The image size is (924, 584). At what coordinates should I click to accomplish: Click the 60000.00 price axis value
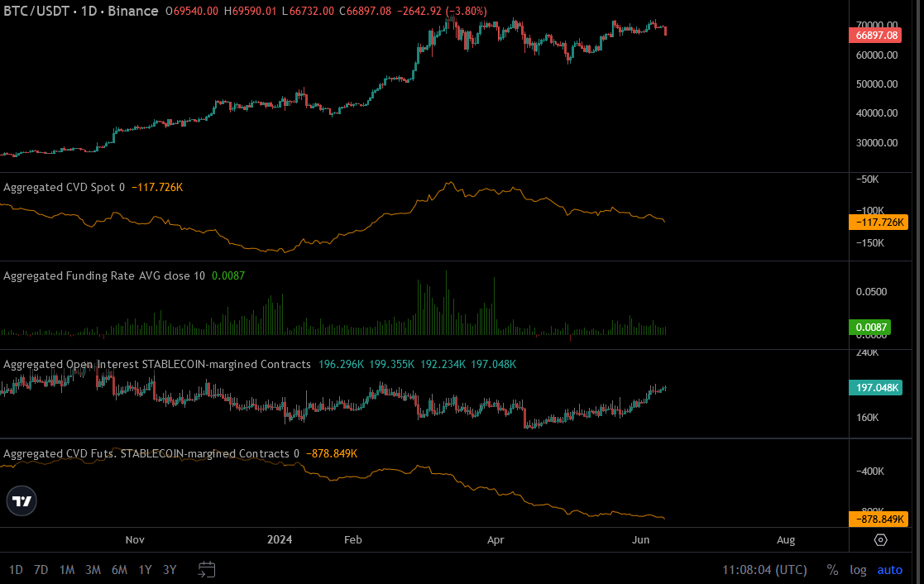click(877, 55)
